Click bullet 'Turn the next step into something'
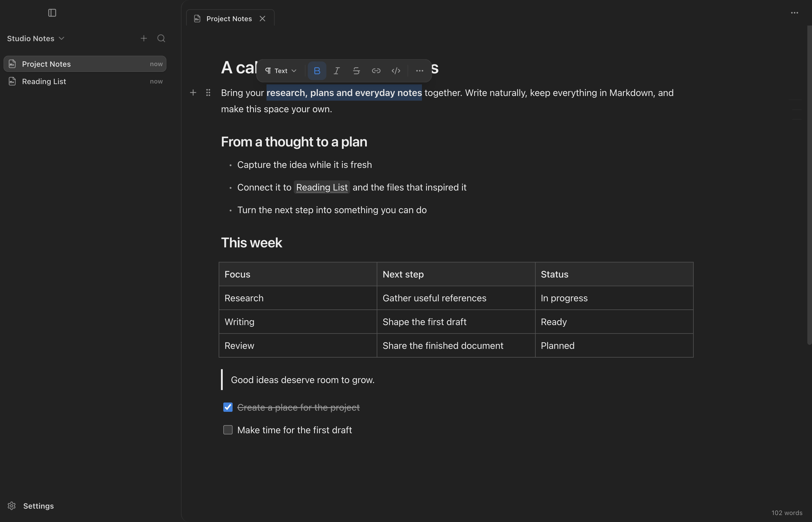Viewport: 812px width, 522px height. click(332, 210)
